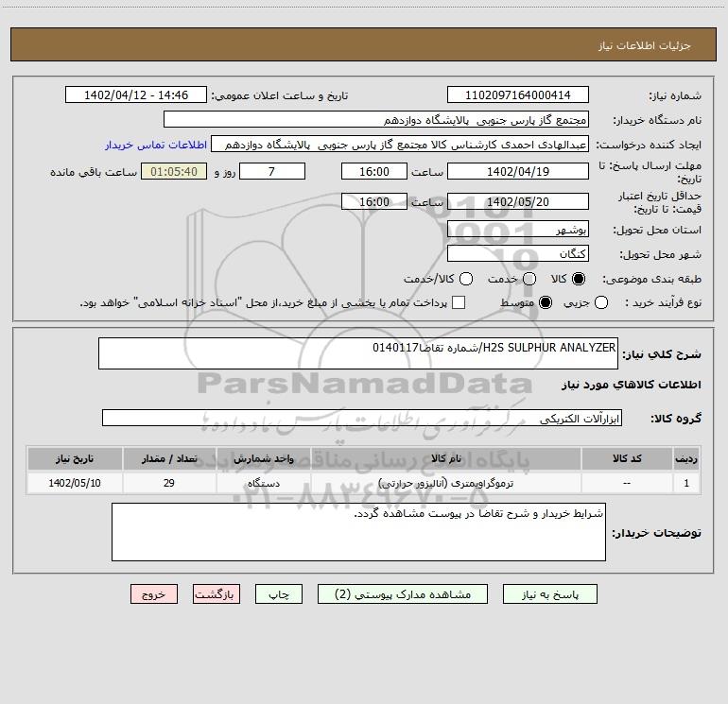The height and width of the screenshot is (704, 728).
Task: Click the buyer organization name field
Action: (x=376, y=119)
